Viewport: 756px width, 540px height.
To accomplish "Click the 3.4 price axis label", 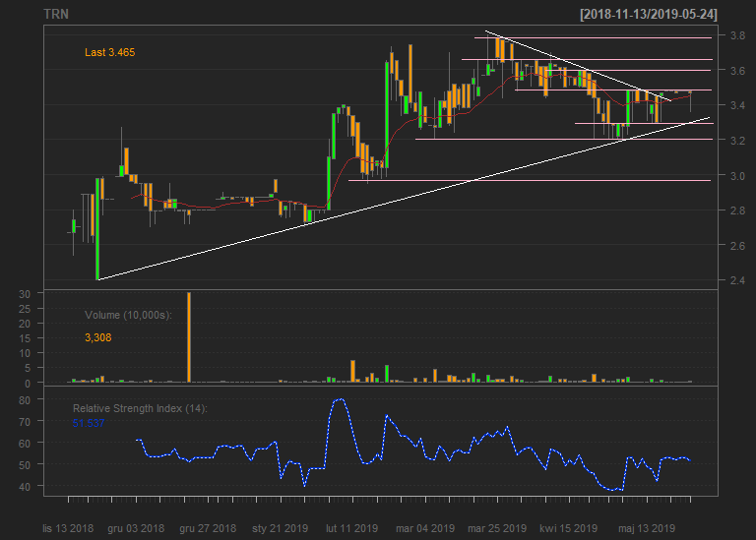I will (737, 105).
